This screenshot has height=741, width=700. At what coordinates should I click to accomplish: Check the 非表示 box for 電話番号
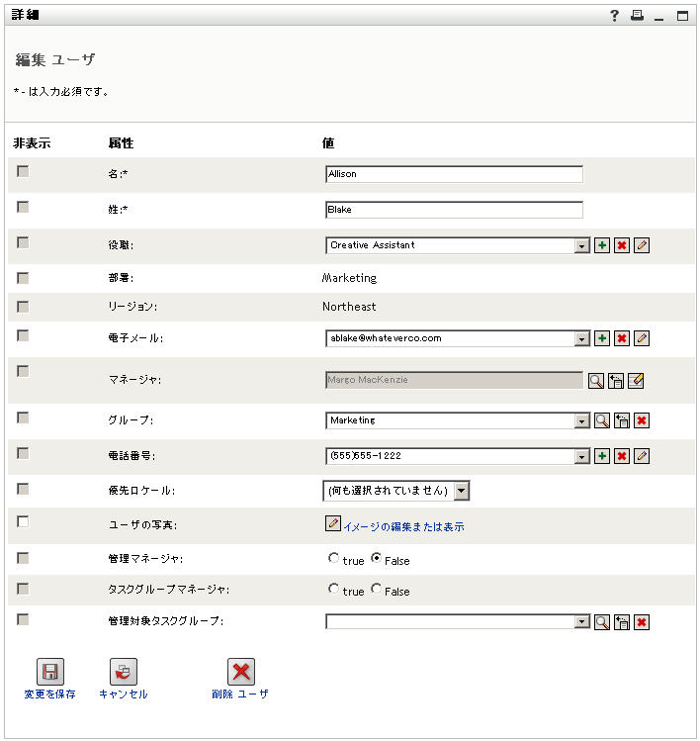23,453
